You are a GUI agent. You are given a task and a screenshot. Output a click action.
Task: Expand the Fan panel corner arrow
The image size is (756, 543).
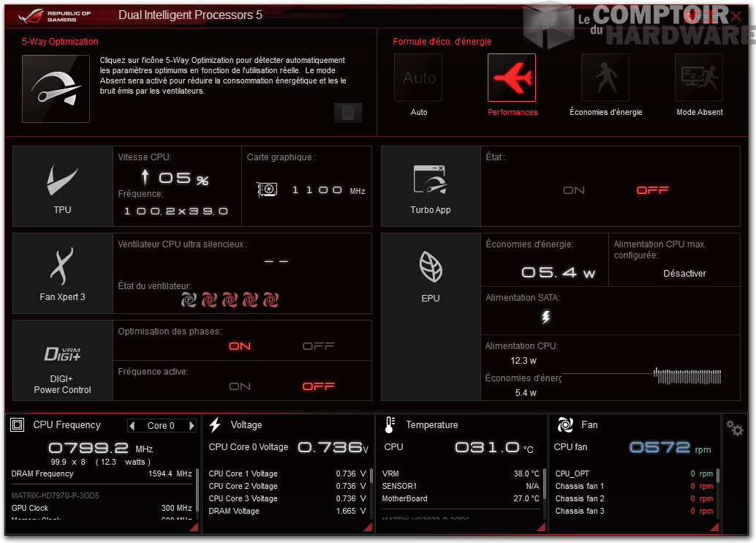coord(714,527)
